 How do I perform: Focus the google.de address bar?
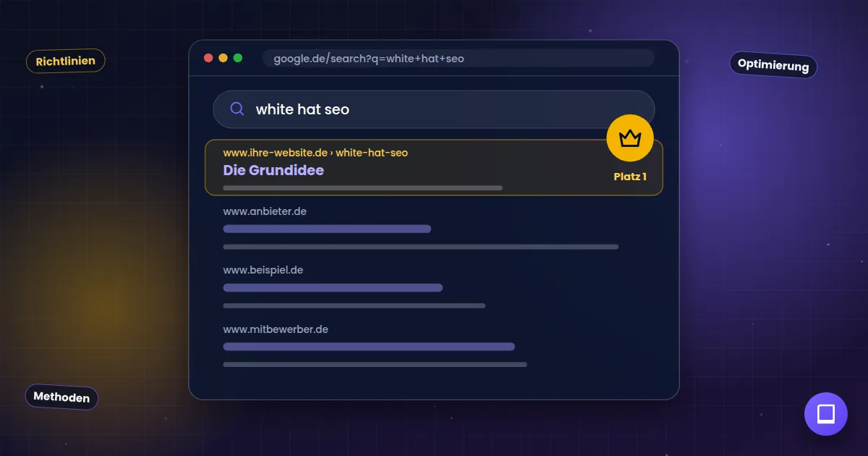click(459, 58)
